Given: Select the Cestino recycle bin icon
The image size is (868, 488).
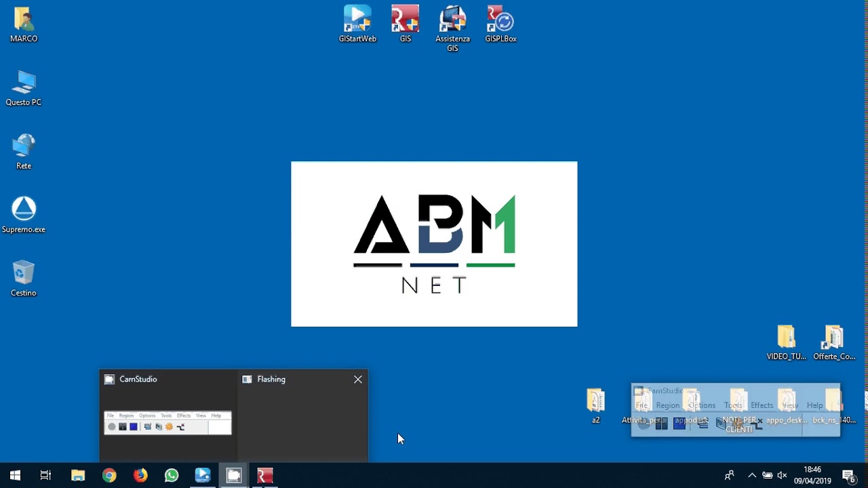Looking at the screenshot, I should tap(24, 279).
